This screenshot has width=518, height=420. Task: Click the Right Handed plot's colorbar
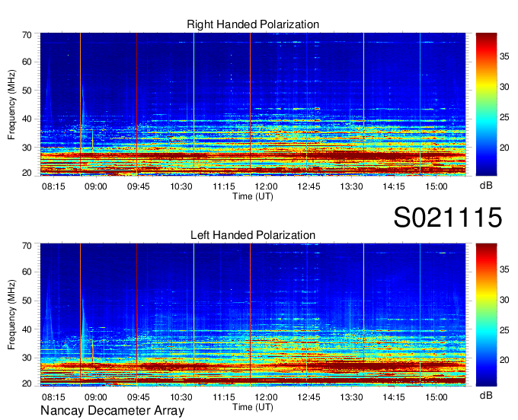(x=486, y=104)
